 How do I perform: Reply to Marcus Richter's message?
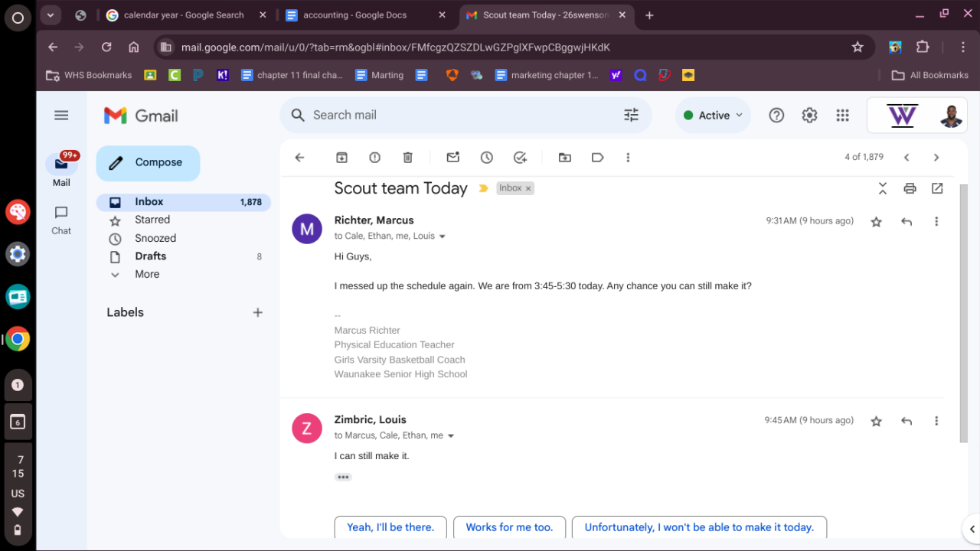click(x=906, y=222)
